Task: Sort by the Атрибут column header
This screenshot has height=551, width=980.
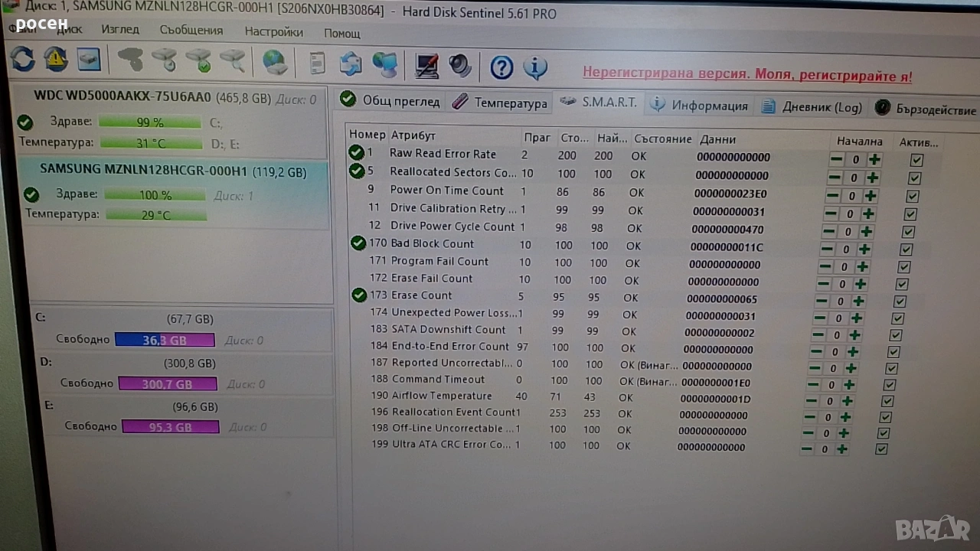Action: tap(413, 135)
